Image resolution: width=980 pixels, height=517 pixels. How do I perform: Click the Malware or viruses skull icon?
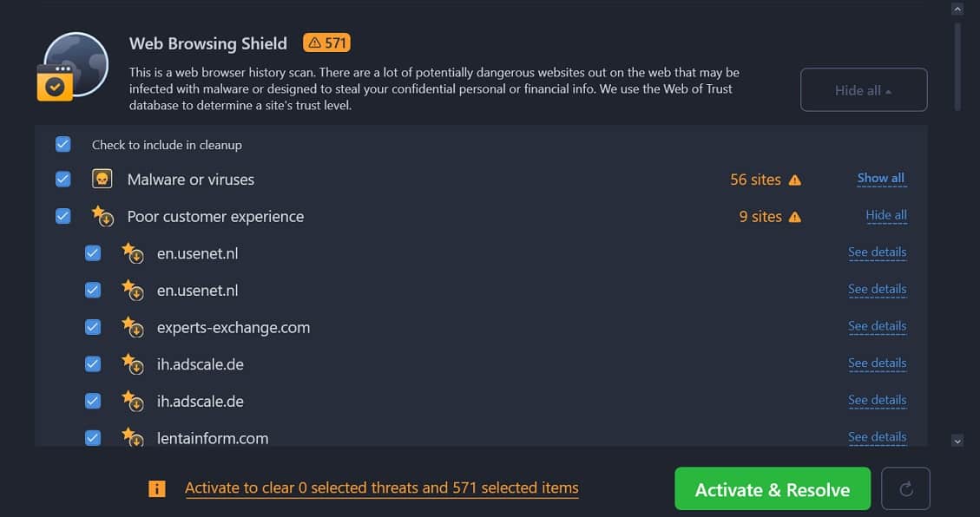(102, 180)
